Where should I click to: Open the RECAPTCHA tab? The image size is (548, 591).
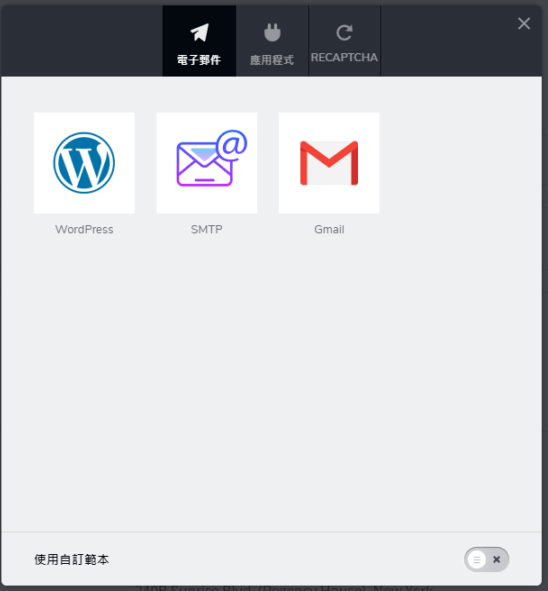[344, 41]
